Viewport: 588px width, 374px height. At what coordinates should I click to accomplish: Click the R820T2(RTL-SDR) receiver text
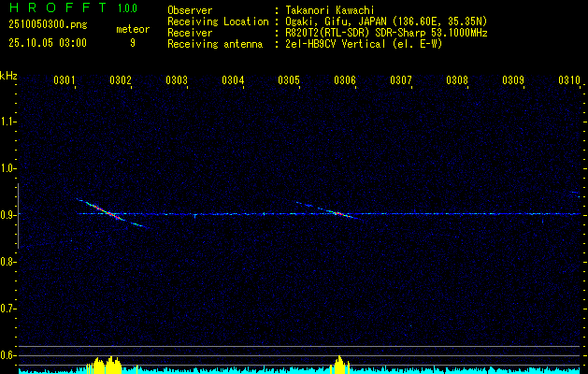click(386, 33)
